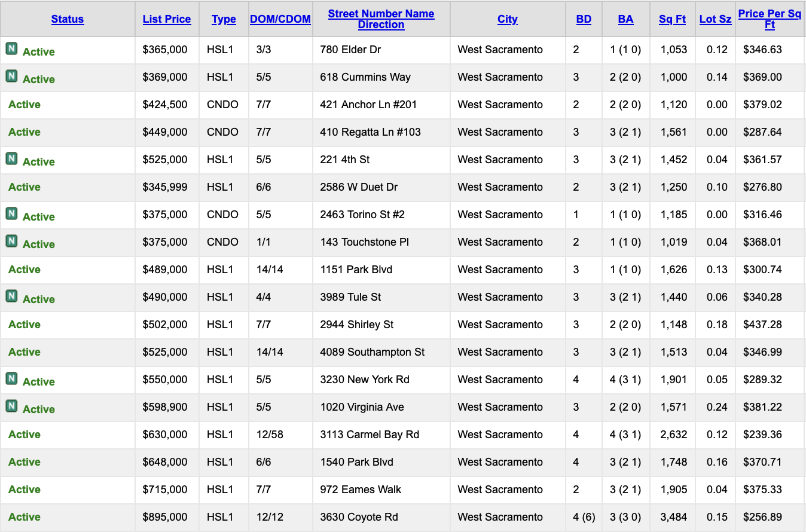Click the N icon beside 780 Elder Dr

11,48
